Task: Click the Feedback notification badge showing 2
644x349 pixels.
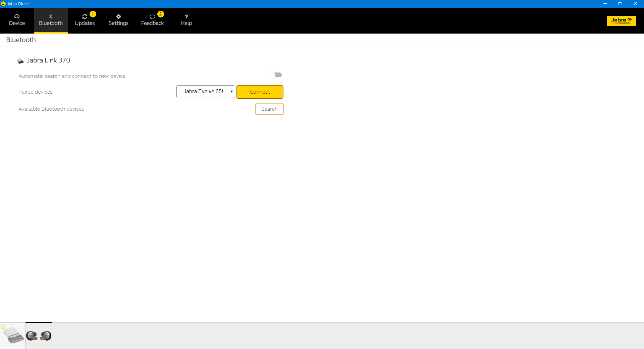Action: [161, 14]
